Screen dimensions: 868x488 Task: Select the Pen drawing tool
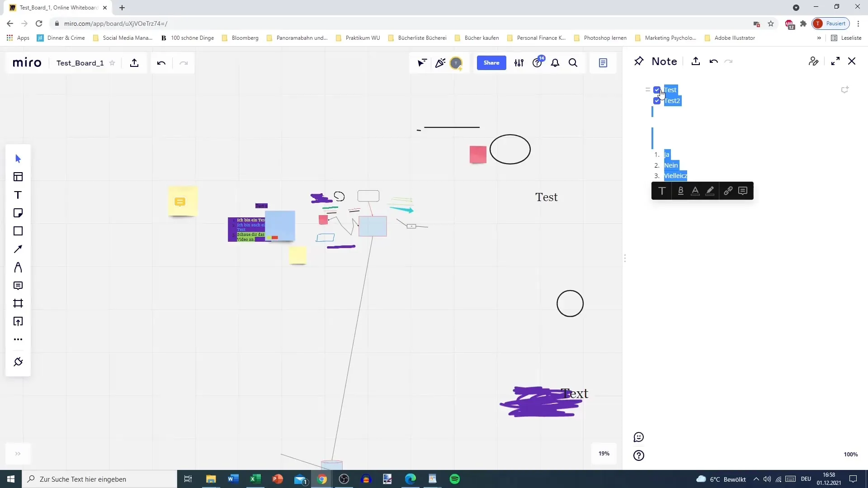point(18,267)
